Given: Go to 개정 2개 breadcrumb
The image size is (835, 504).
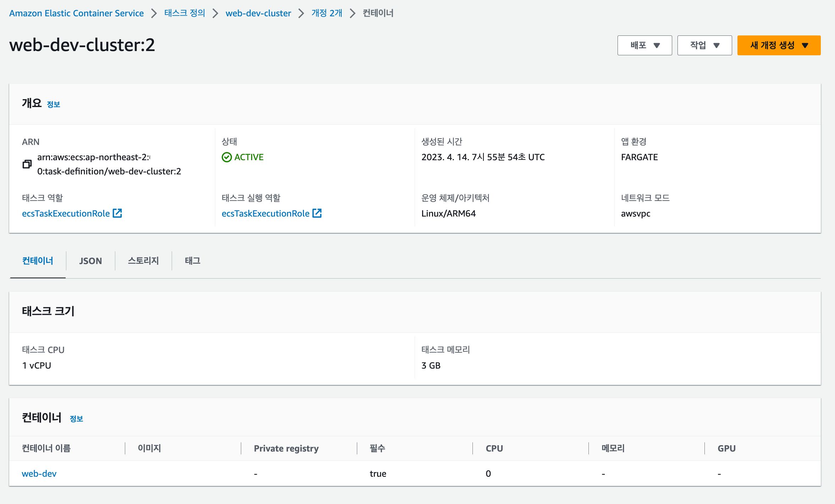Looking at the screenshot, I should click(x=326, y=13).
